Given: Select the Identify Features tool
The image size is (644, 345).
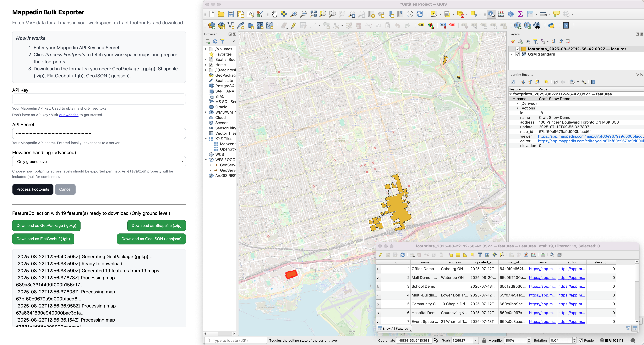Looking at the screenshot, I should pos(491,14).
